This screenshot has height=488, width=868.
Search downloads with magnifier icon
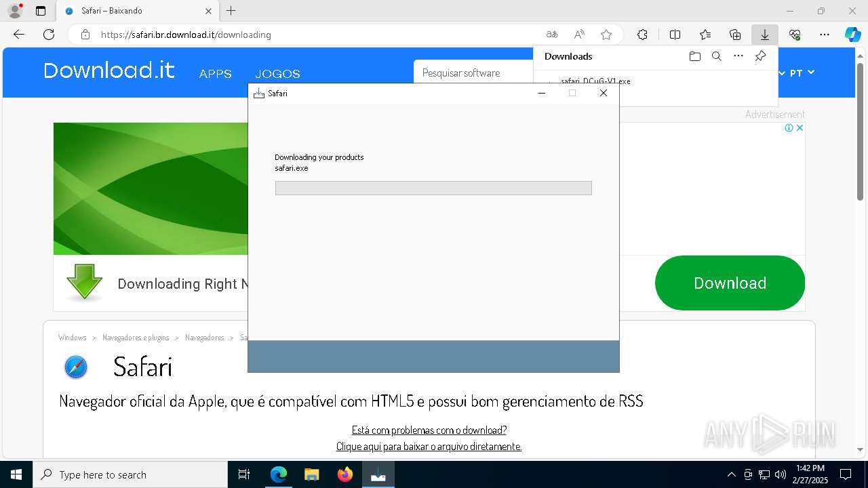pos(717,56)
